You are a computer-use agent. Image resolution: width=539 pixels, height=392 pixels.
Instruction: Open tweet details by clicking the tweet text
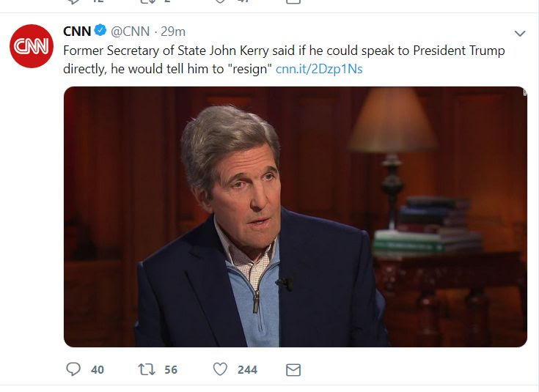[x=284, y=60]
